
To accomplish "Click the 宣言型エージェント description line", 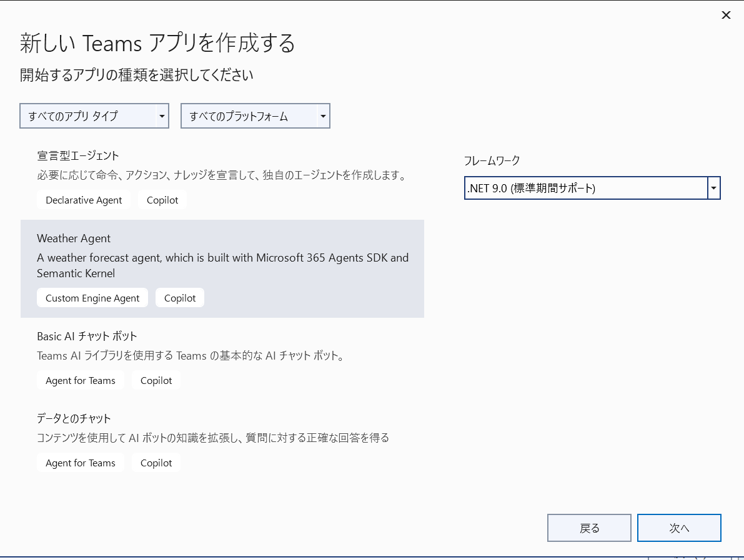I will coord(222,175).
